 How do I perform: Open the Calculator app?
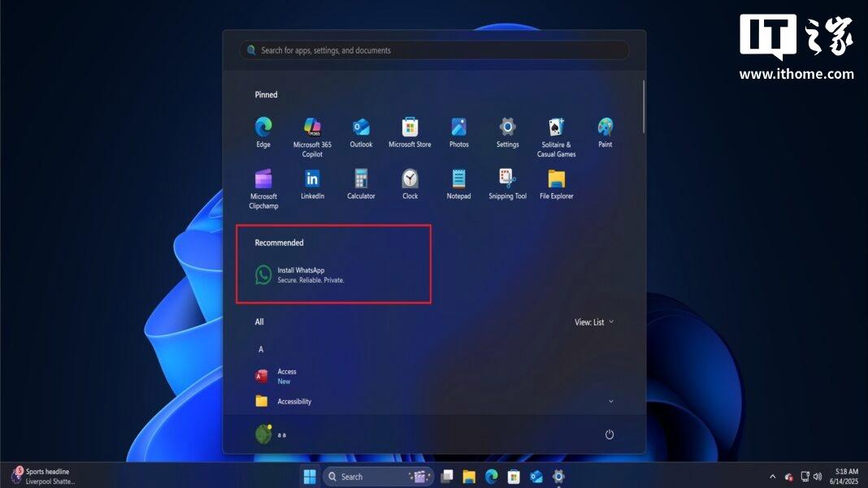[x=361, y=184]
